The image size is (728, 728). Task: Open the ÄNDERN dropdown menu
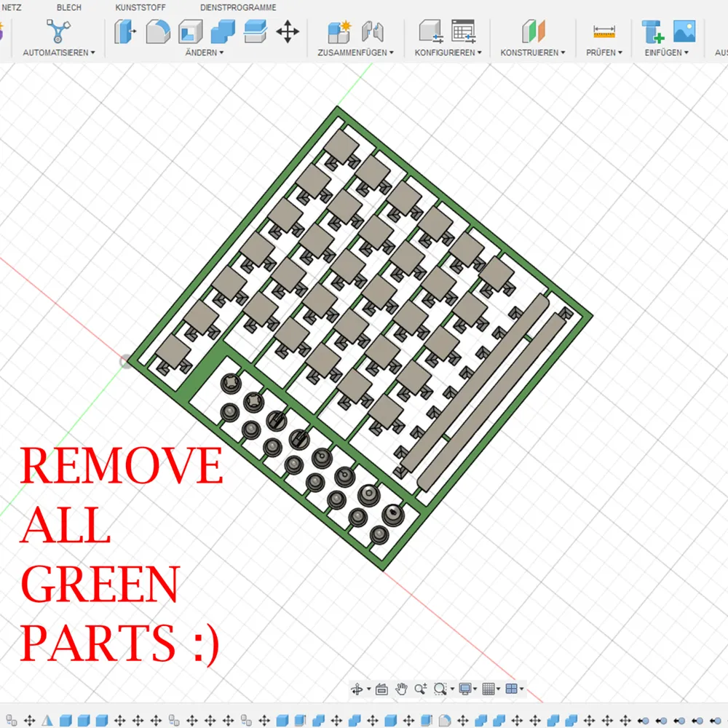click(205, 52)
